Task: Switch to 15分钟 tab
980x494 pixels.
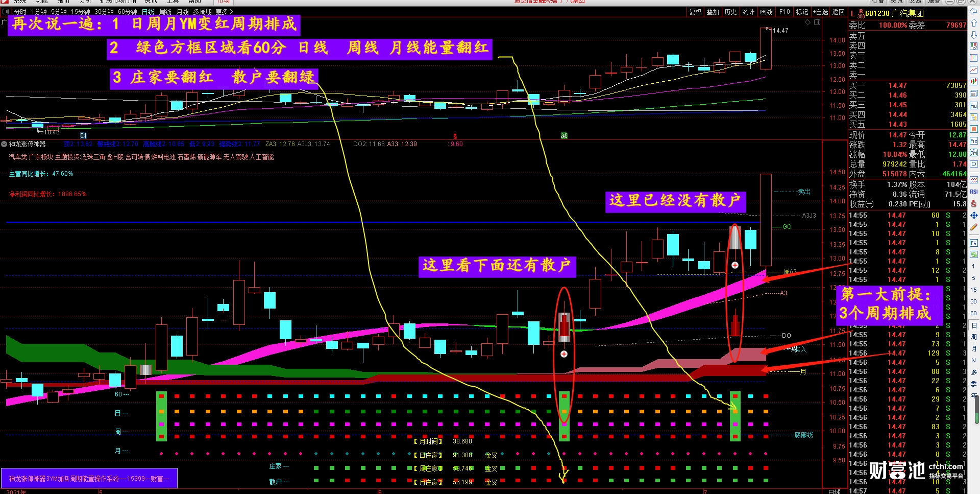Action: coord(81,12)
